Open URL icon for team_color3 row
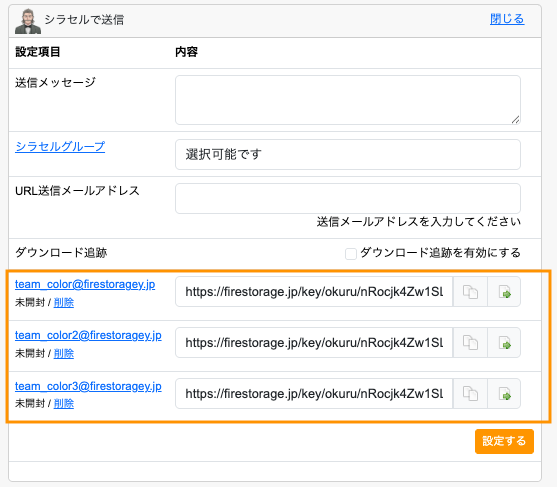The height and width of the screenshot is (487, 557). tap(504, 394)
